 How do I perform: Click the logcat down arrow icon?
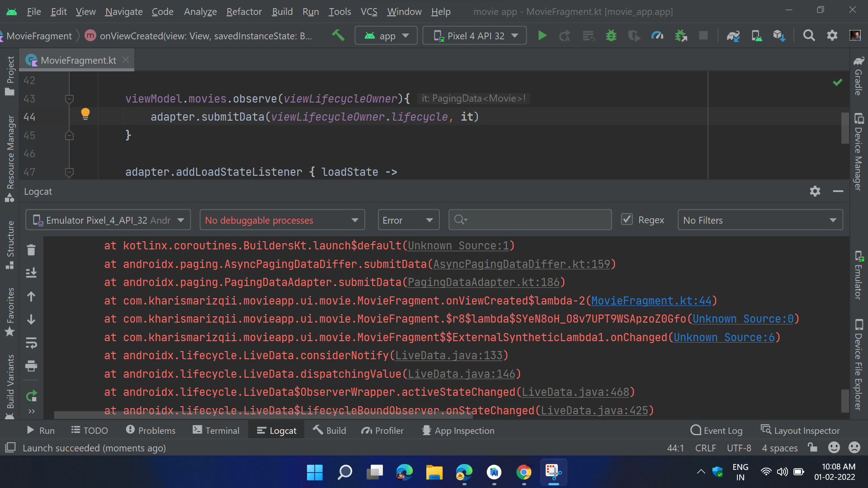click(x=31, y=319)
